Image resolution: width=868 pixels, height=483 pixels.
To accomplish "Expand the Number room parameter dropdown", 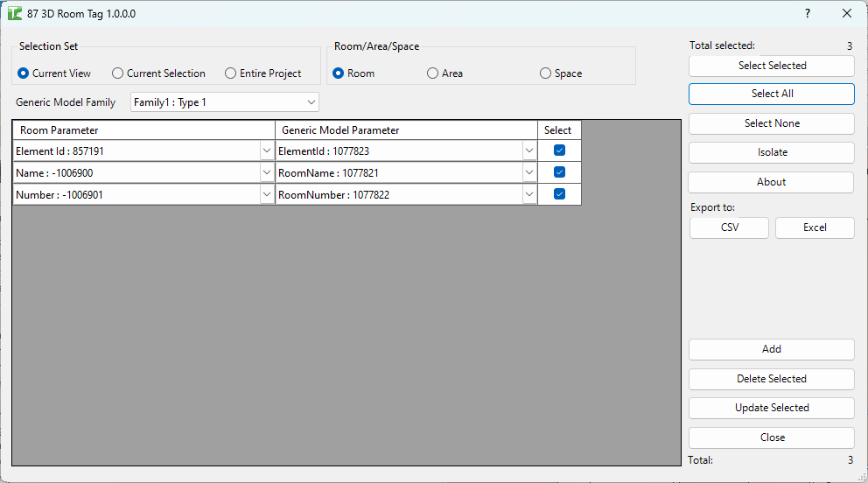I will click(267, 194).
